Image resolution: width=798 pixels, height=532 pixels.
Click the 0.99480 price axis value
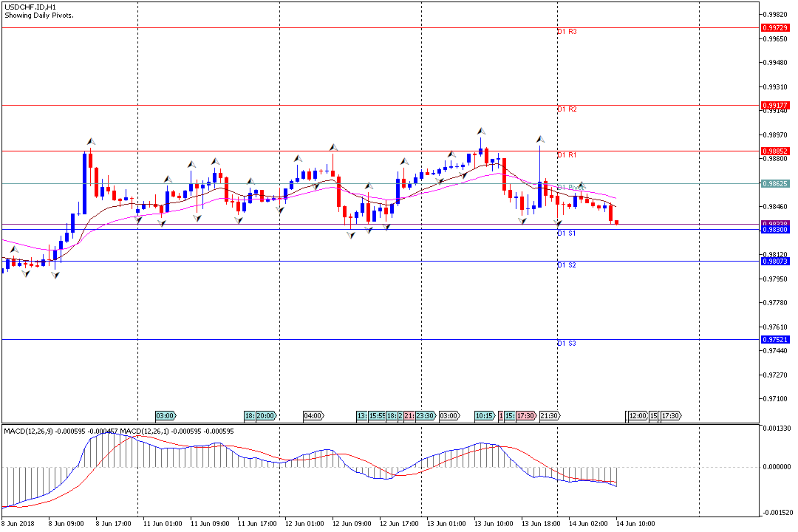(x=776, y=63)
